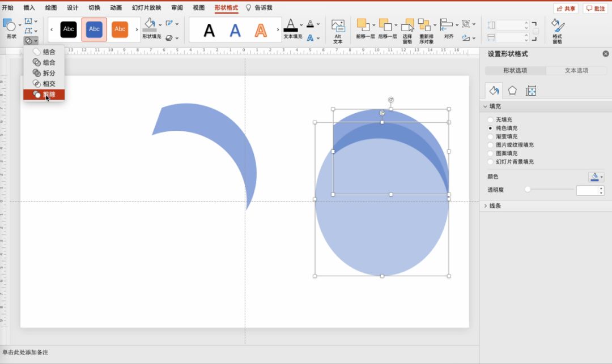Image resolution: width=612 pixels, height=364 pixels.
Task: Click the 形状填充 paint bucket icon
Action: (x=149, y=24)
